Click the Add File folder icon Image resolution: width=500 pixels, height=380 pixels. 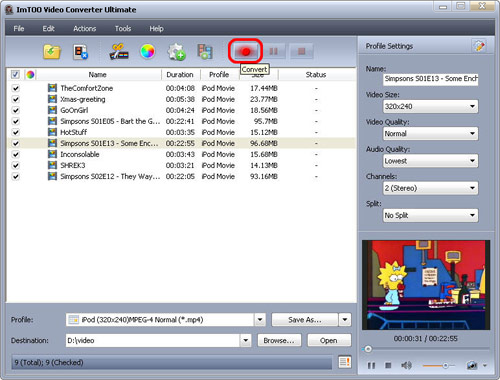coord(52,52)
